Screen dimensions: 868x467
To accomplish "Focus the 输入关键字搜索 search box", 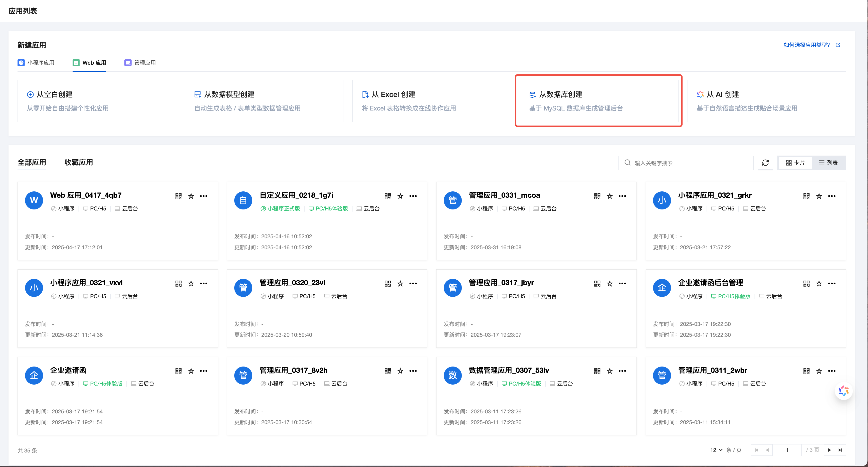I will point(686,163).
